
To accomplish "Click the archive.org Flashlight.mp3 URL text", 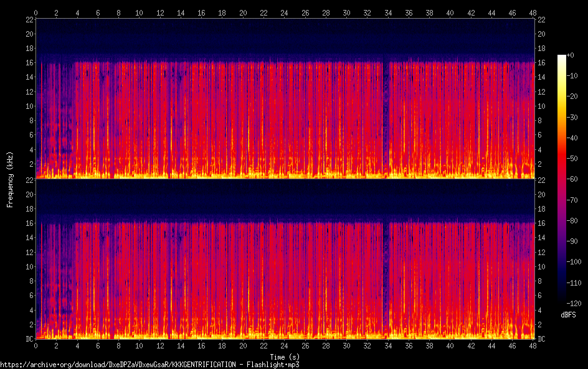I will click(149, 365).
